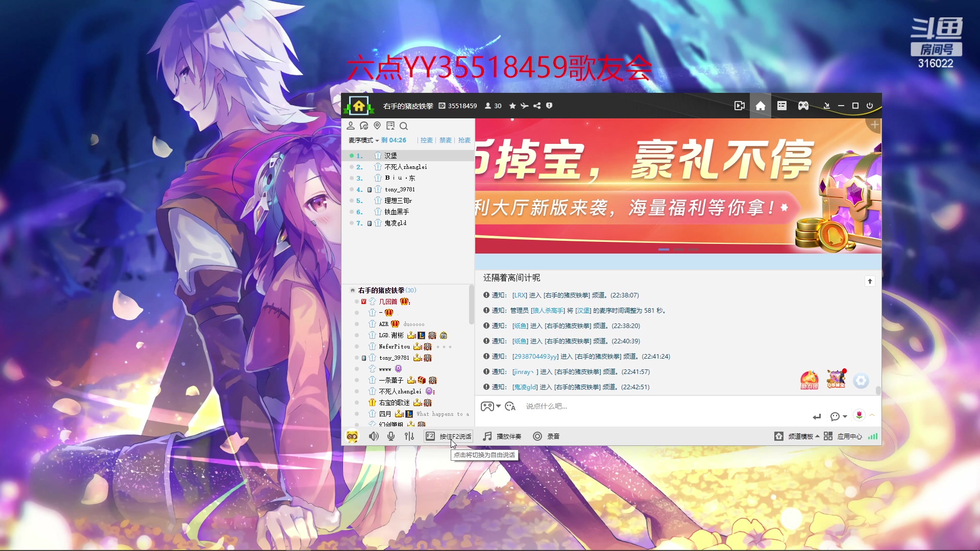980x551 pixels.
Task: Click the power exit channel icon
Action: (870, 106)
